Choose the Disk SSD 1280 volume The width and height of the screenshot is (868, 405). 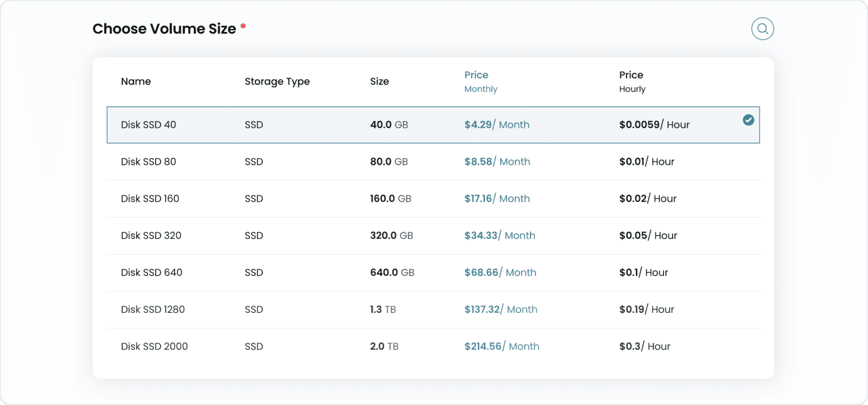tap(153, 310)
